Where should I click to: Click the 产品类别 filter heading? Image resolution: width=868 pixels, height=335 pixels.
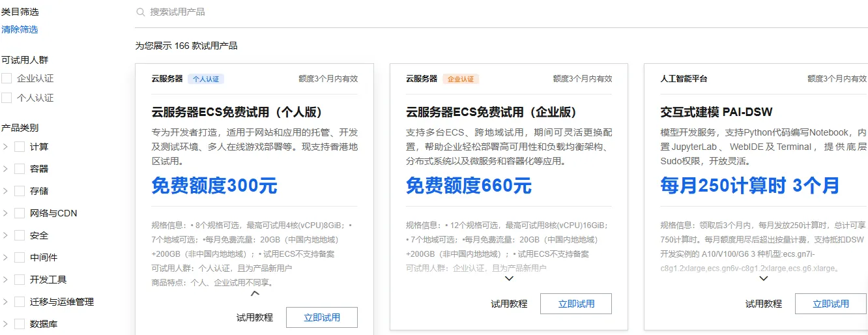click(x=20, y=128)
